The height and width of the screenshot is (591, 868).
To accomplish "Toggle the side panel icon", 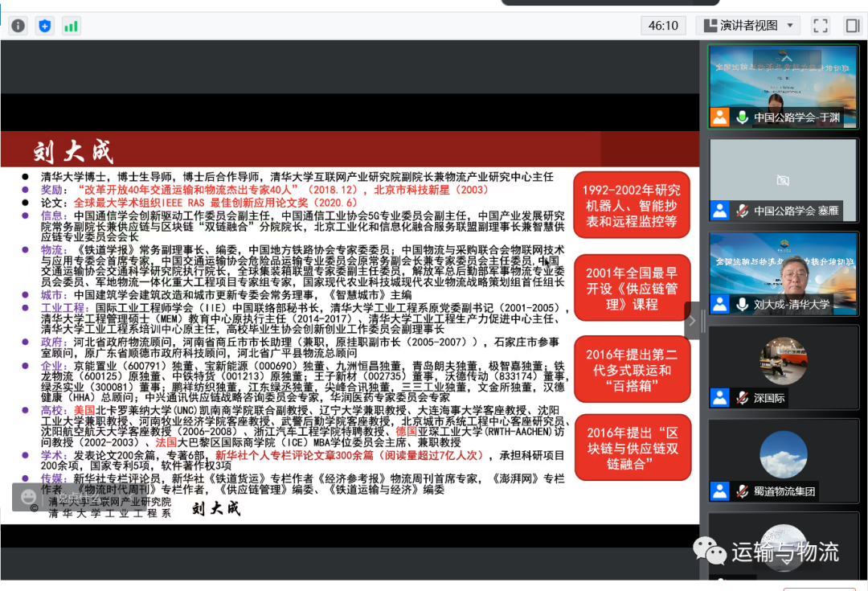I will pos(853,26).
